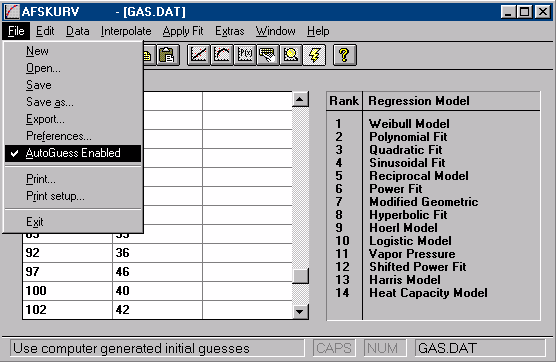Click the clipboard Paste toolbar icon
Viewport: 556px width, 362px height.
click(167, 55)
